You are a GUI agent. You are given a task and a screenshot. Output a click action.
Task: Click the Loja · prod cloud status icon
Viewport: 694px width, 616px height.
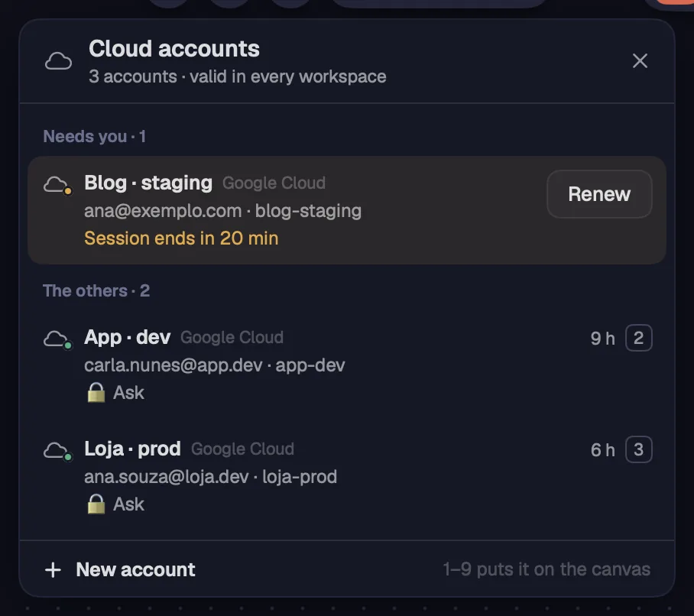pyautogui.click(x=57, y=451)
